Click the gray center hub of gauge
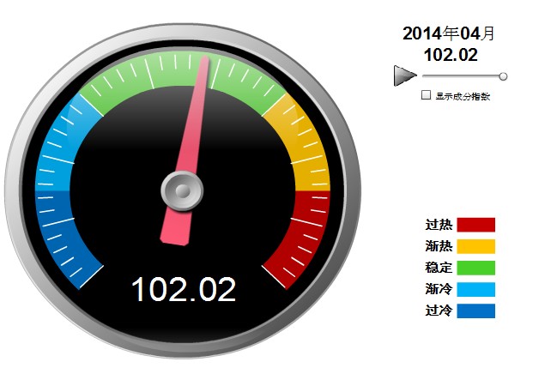 [x=182, y=190]
